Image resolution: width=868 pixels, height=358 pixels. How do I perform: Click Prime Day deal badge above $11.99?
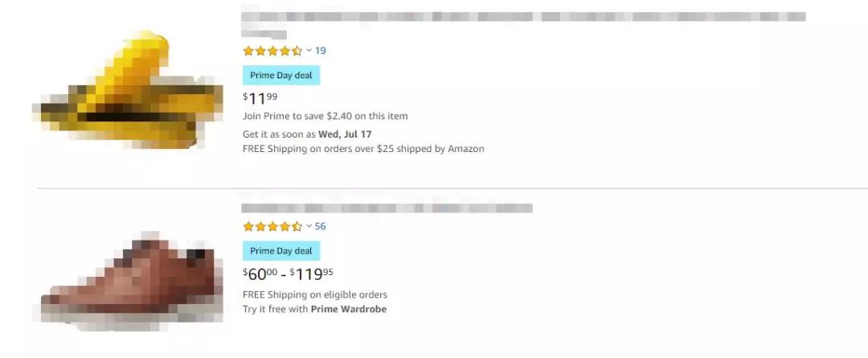point(281,76)
